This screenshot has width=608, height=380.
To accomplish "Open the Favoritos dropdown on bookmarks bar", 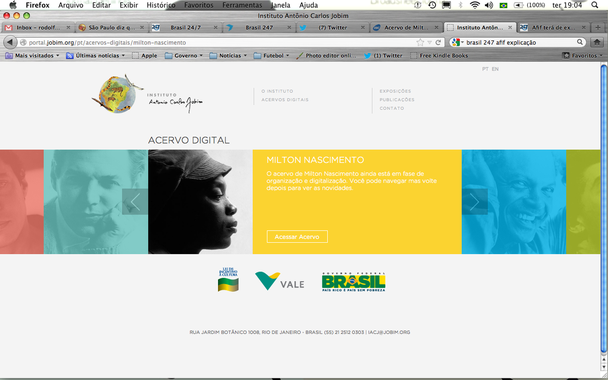I will point(583,55).
